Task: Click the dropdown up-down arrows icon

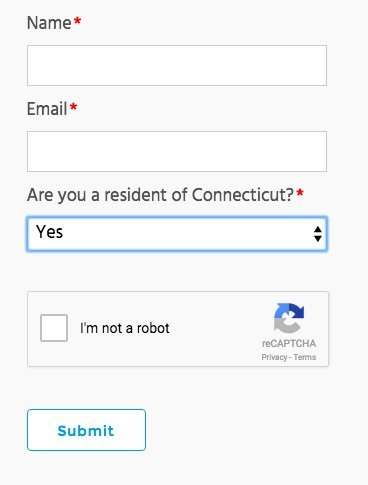Action: pos(318,234)
